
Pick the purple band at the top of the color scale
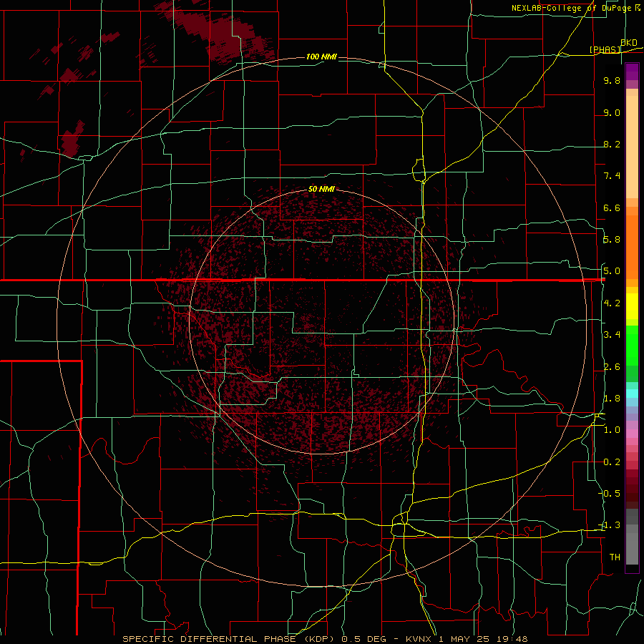point(632,72)
